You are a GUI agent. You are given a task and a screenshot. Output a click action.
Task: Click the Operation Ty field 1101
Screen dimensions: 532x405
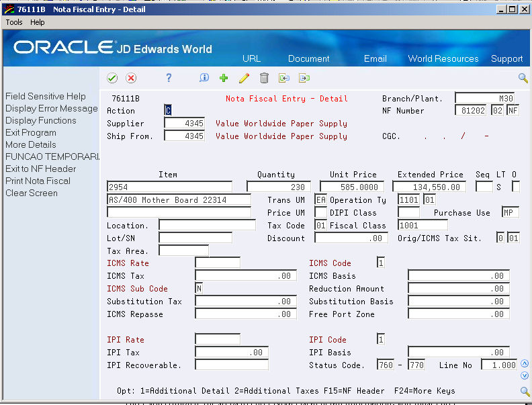[408, 199]
